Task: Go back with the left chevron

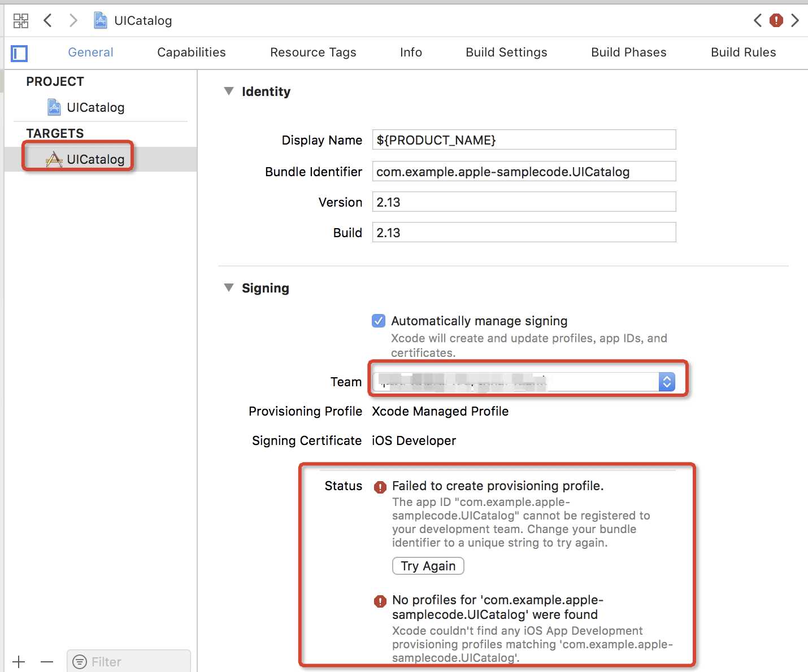Action: 48,21
